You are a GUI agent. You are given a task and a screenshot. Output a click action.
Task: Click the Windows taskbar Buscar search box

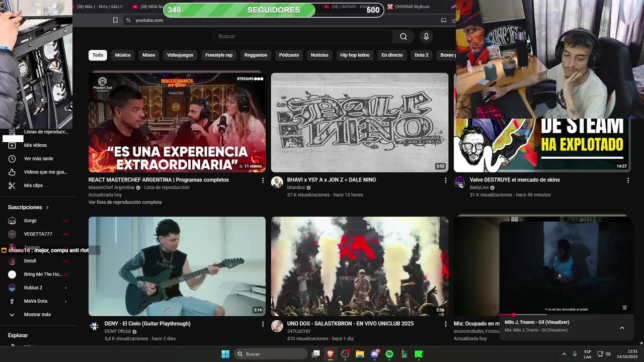coord(271,354)
